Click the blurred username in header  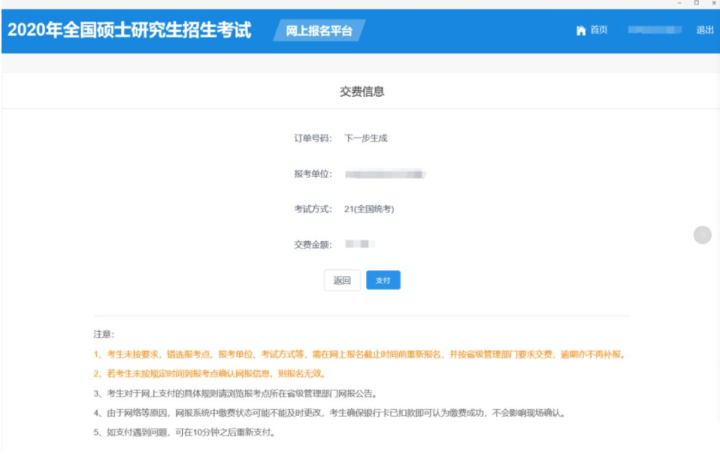tap(654, 30)
